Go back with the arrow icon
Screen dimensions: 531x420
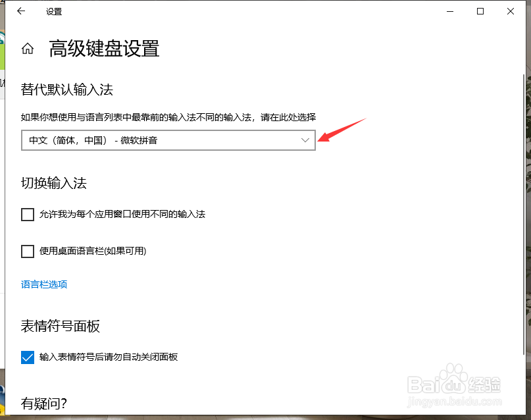click(x=21, y=11)
